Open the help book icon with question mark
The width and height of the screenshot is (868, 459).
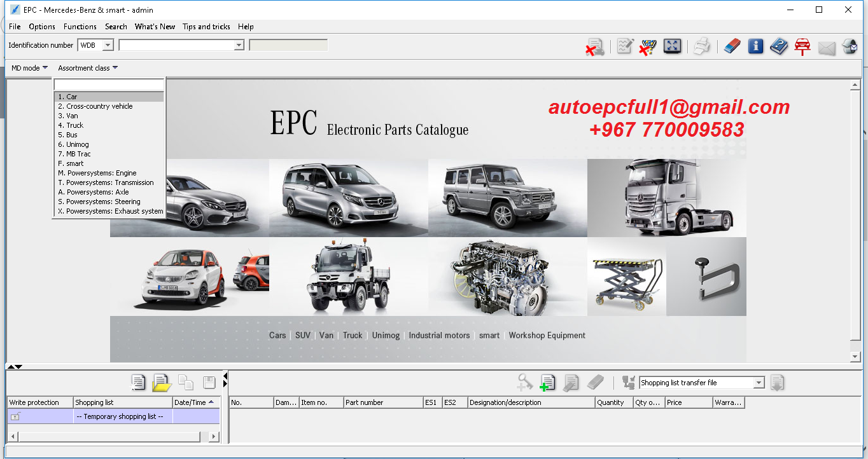click(779, 46)
